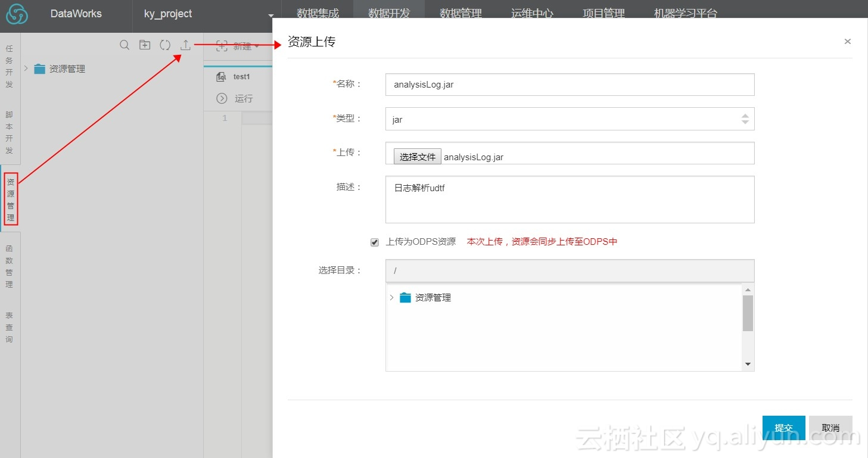Click directory list scroll up arrow
Screen dimensions: 868x458
tap(748, 290)
